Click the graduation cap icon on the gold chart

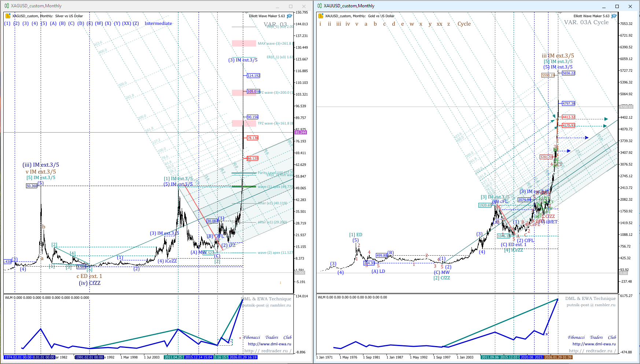(x=614, y=16)
